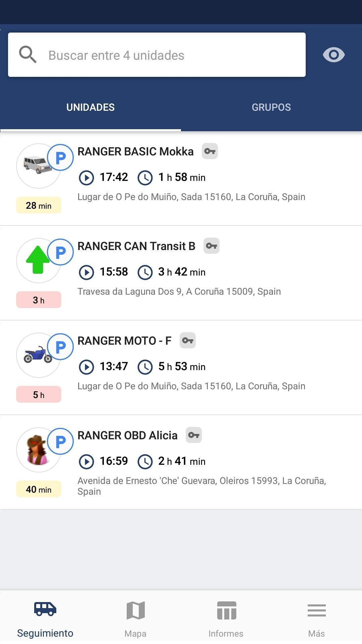Tap the key icon beside RANGER OBD Alicia
362x644 pixels.
tap(194, 435)
